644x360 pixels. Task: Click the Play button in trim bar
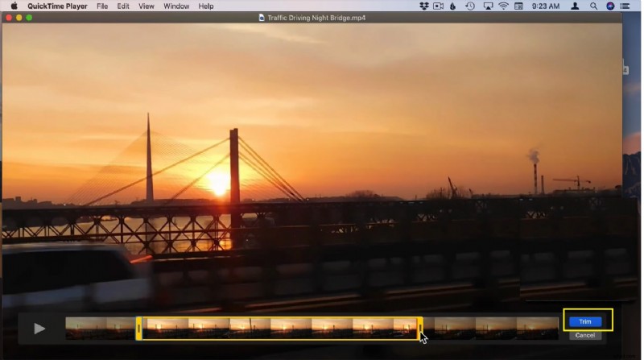[39, 329]
